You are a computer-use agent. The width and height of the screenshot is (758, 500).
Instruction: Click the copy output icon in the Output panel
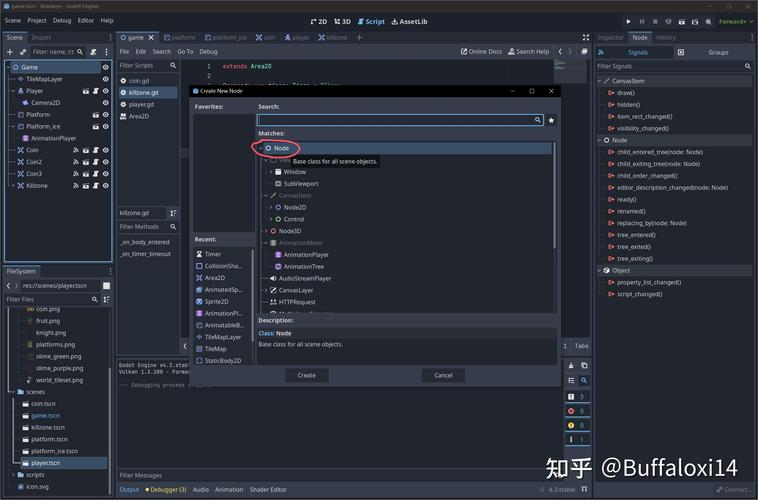click(x=584, y=366)
